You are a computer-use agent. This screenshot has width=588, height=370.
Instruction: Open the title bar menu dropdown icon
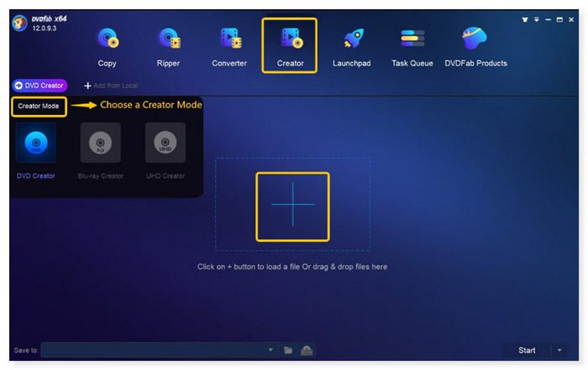click(537, 19)
